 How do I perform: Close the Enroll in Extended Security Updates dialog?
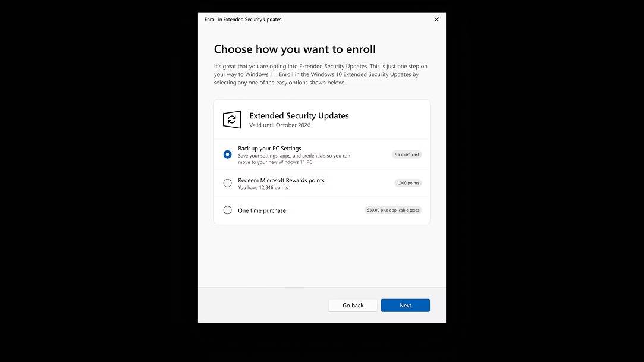[436, 19]
